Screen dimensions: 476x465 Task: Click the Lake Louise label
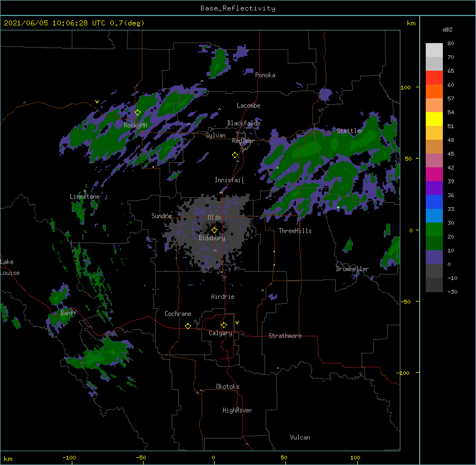pyautogui.click(x=10, y=267)
